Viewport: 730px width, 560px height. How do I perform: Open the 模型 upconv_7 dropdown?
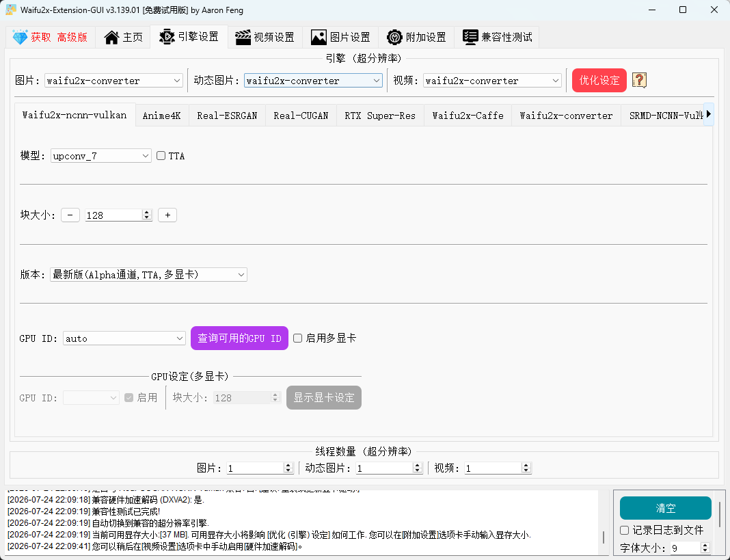(101, 156)
